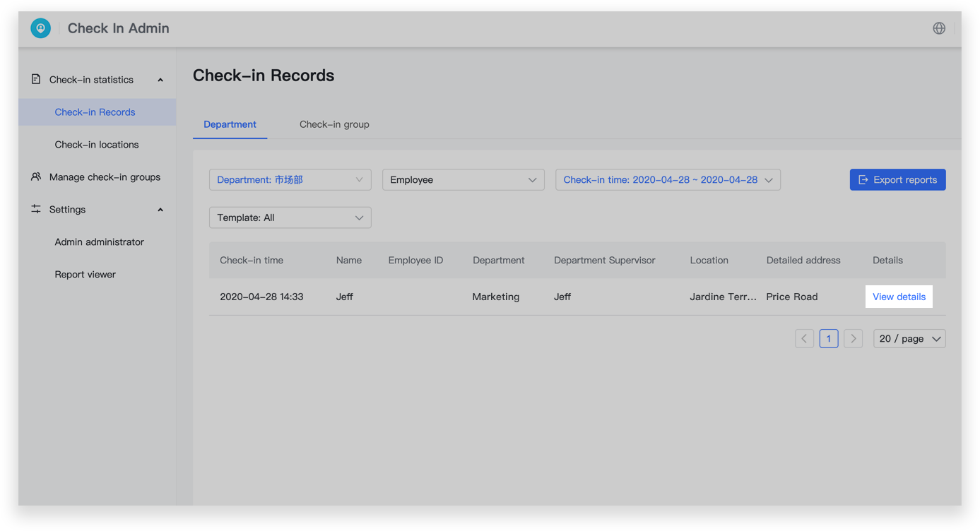Click the Name column header
980x531 pixels.
pyautogui.click(x=349, y=261)
